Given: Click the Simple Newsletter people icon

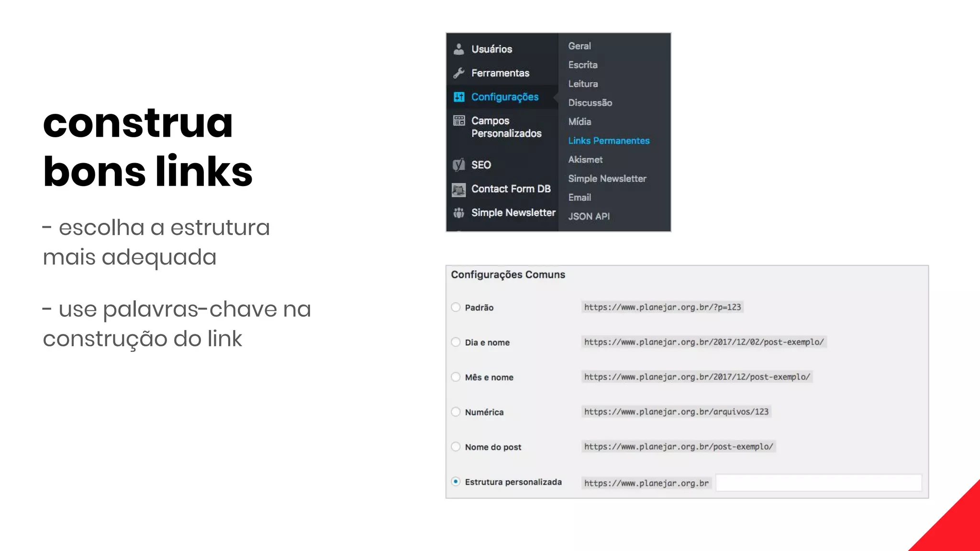Looking at the screenshot, I should click(x=459, y=212).
